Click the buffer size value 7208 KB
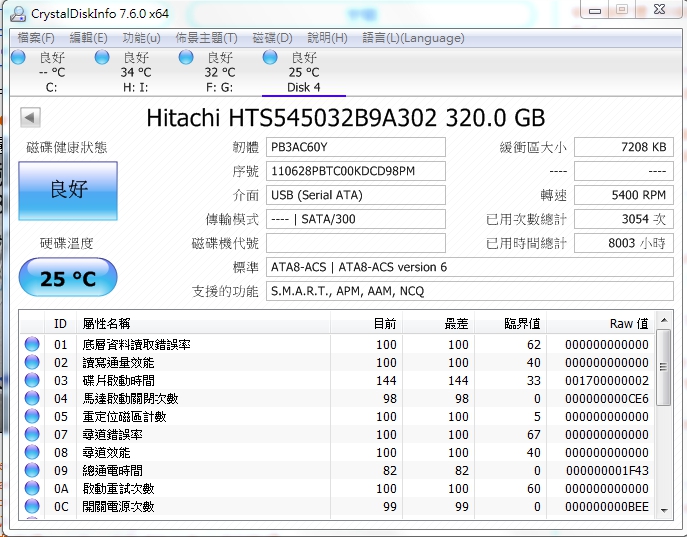 point(624,147)
